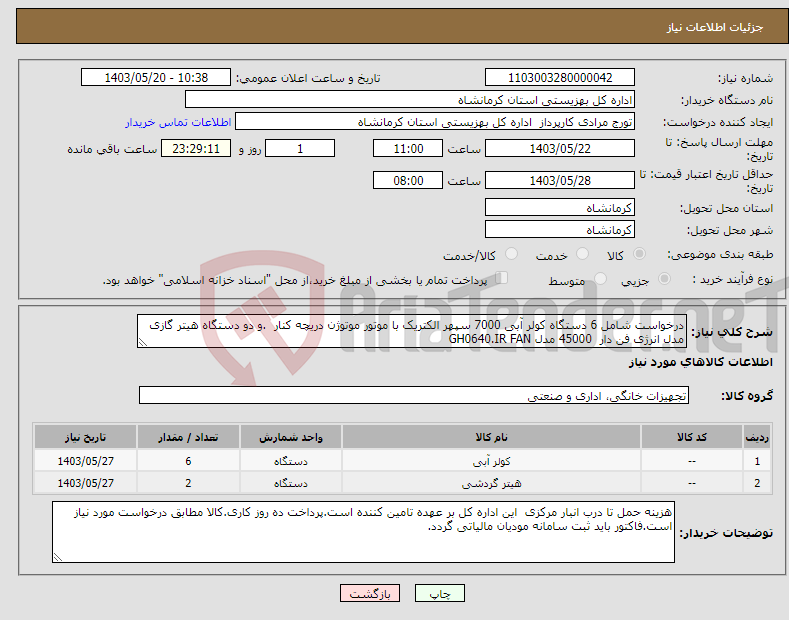The height and width of the screenshot is (620, 789).
Task: Click the نام کالا column header
Action: (x=491, y=437)
